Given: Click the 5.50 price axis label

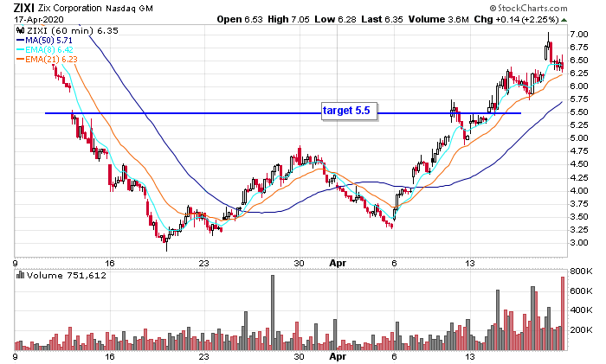Looking at the screenshot, I should [579, 112].
